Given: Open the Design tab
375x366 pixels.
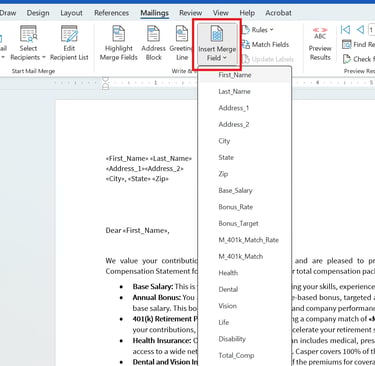Looking at the screenshot, I should (38, 13).
